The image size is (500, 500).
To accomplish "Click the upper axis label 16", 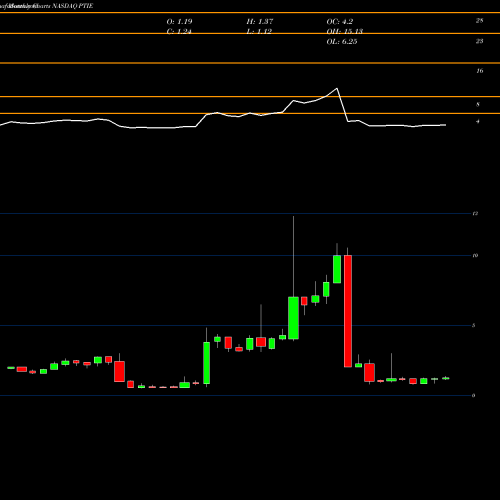I will (480, 71).
